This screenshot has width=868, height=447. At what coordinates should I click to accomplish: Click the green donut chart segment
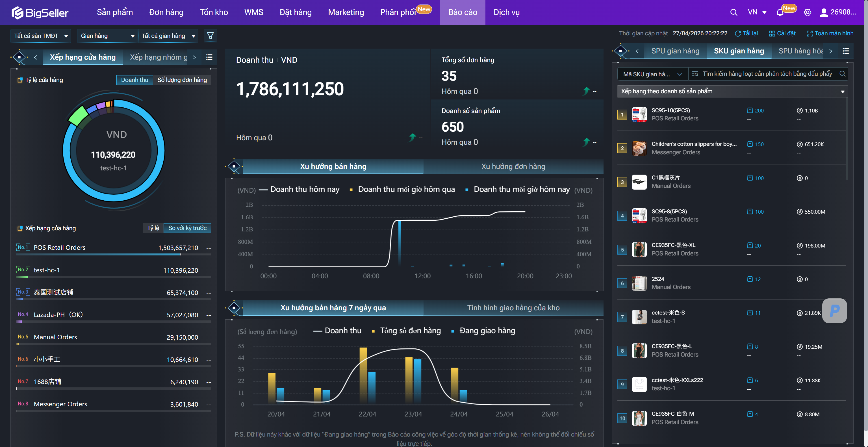click(78, 116)
